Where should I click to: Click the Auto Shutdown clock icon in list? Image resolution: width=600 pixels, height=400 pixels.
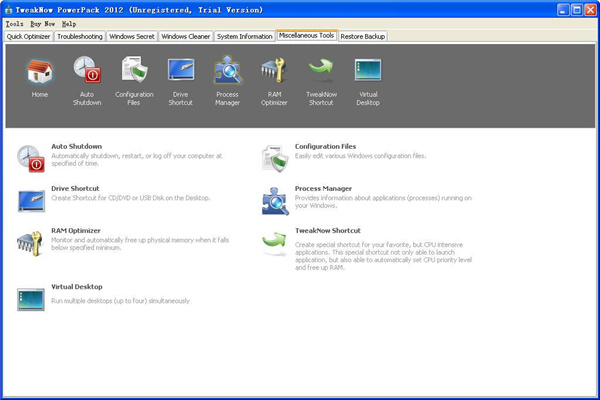tap(31, 158)
